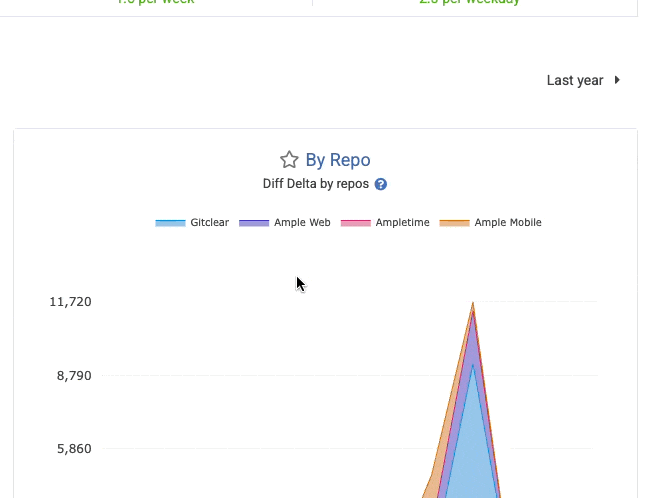Click the Diff Delta by repos subtitle
This screenshot has height=498, width=654.
(x=316, y=184)
